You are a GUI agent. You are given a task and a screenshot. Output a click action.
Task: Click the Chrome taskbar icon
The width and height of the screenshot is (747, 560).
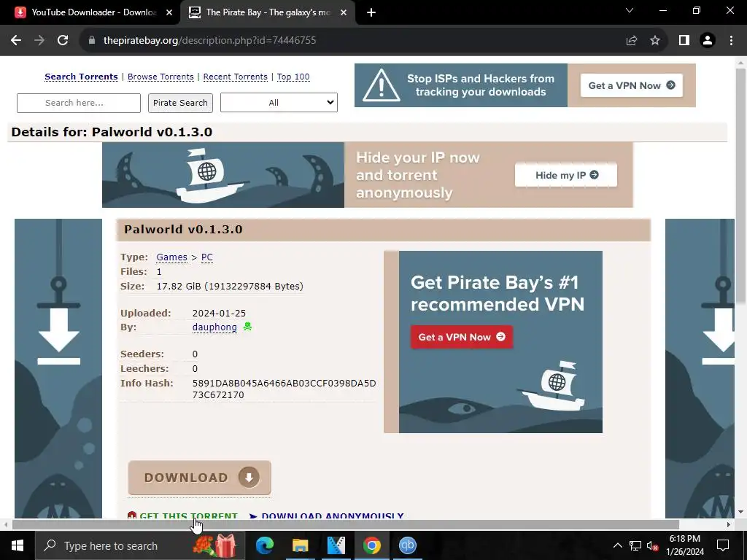click(371, 545)
